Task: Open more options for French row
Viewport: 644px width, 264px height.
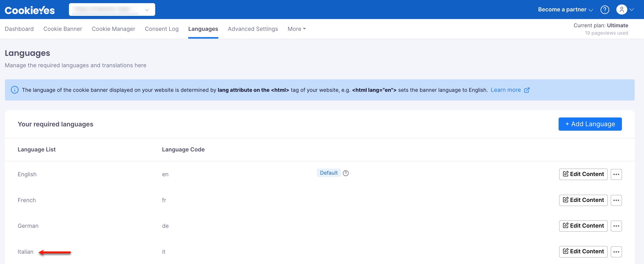Action: coord(616,200)
